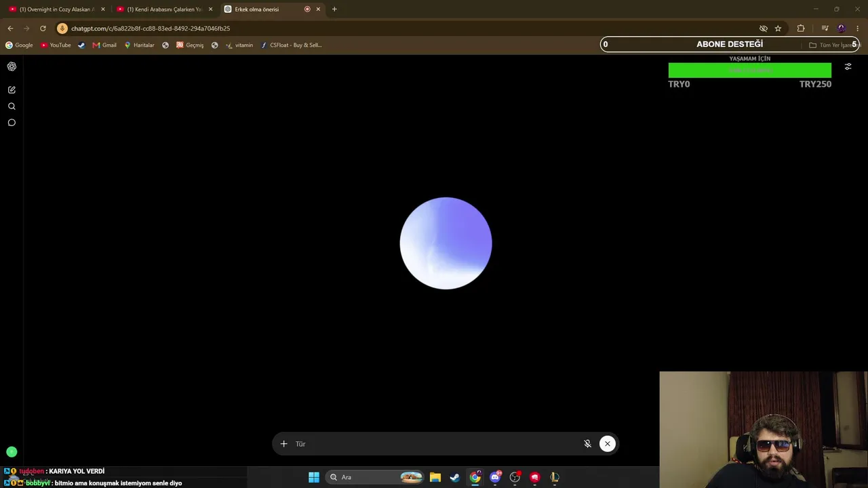Viewport: 868px width, 488px height.
Task: Go forward to the next page
Action: coord(26,28)
